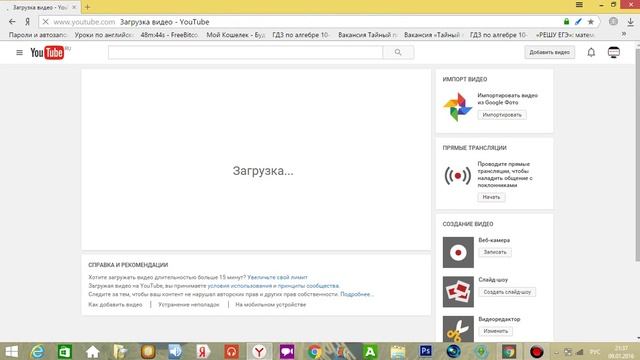Open the 'Устранение неполадок' link
The image size is (640, 360).
(x=189, y=304)
